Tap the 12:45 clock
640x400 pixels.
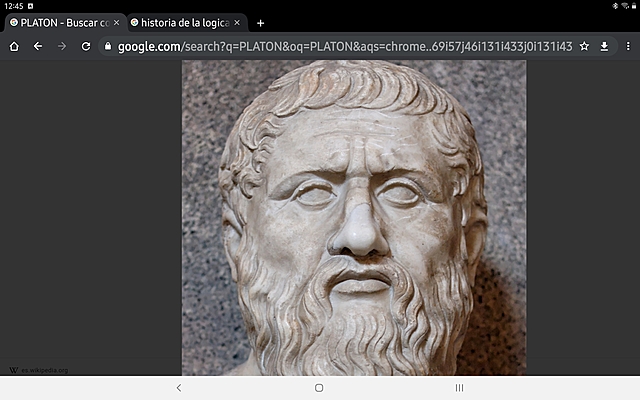coord(13,6)
